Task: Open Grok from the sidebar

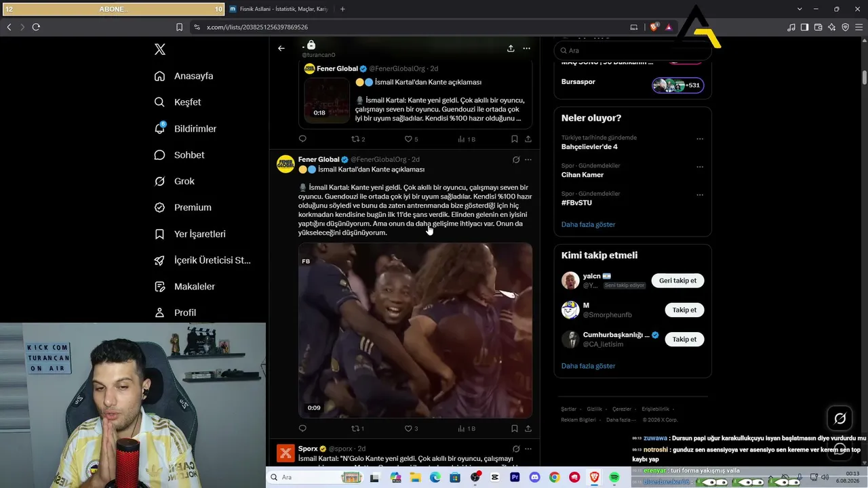Action: tap(174, 181)
